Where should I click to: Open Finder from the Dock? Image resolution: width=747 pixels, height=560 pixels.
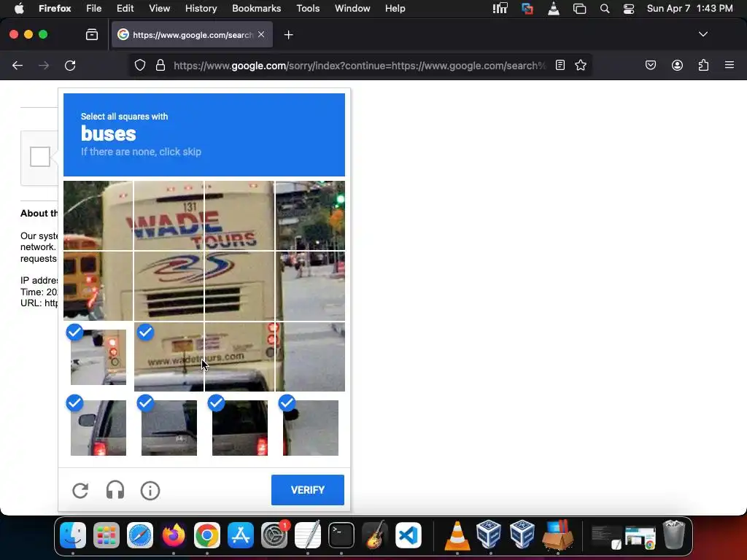coord(73,535)
